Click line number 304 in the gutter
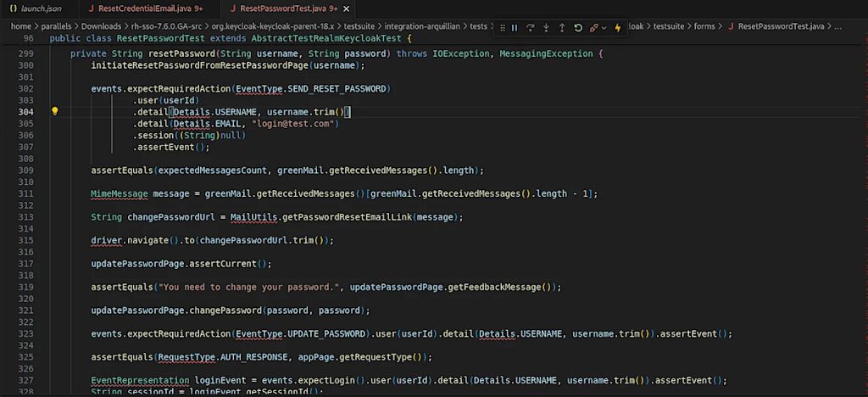This screenshot has height=397, width=868. pyautogui.click(x=25, y=112)
